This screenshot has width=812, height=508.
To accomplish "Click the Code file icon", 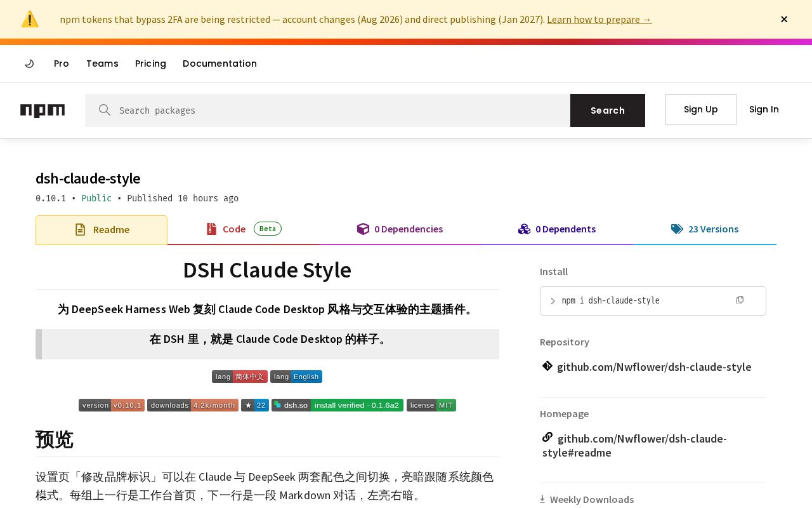I will [x=211, y=229].
